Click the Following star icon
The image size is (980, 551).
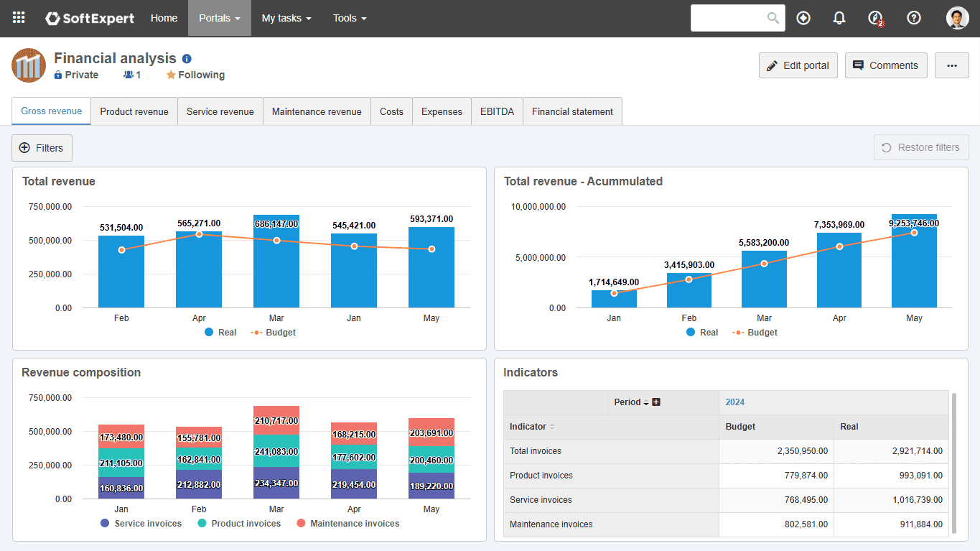171,75
